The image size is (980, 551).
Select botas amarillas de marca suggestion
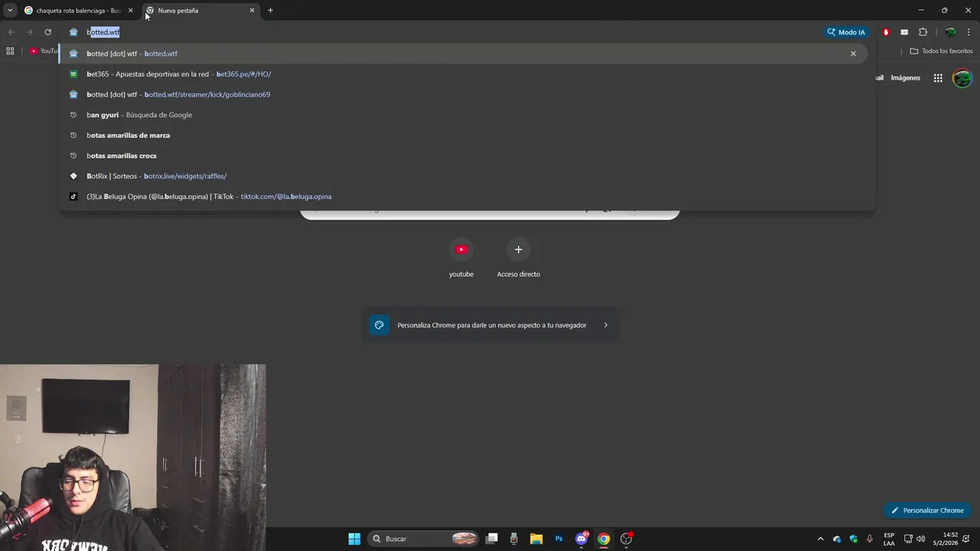(x=462, y=135)
